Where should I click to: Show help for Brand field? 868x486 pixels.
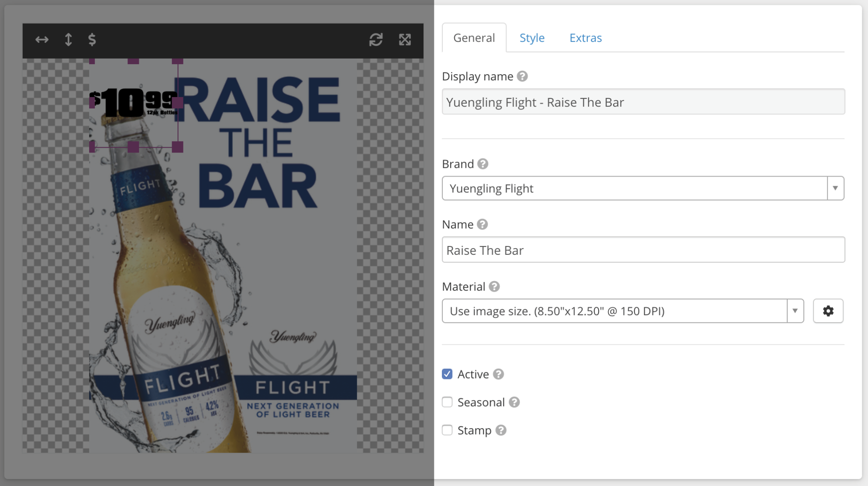pos(482,164)
